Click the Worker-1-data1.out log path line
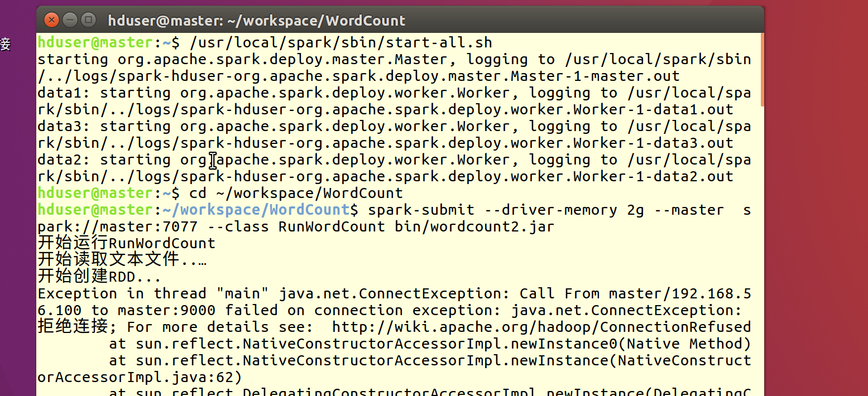The image size is (868, 396). pyautogui.click(x=386, y=109)
